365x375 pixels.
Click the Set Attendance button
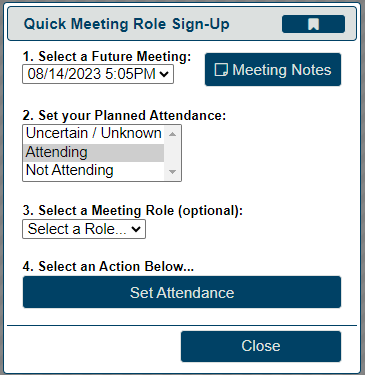coord(182,292)
